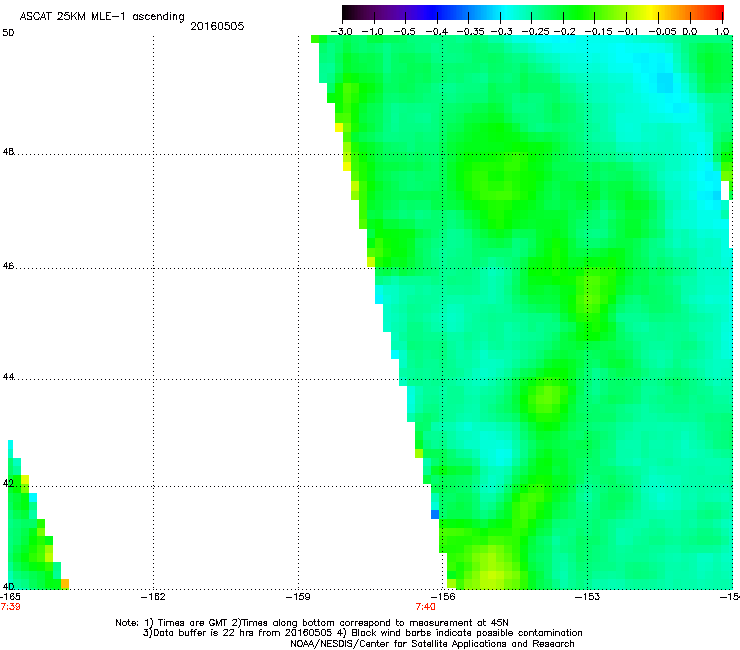Click the note line starting "Note: 1) Times are GMT"
Screen dimensions: 740x650
312,623
